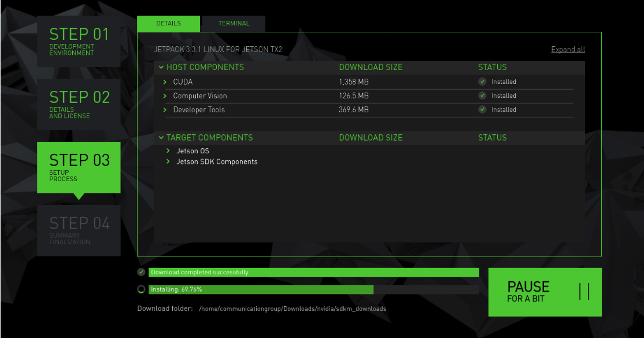This screenshot has width=644, height=338.
Task: Expand the Computer Vision row chevron
Action: click(165, 96)
